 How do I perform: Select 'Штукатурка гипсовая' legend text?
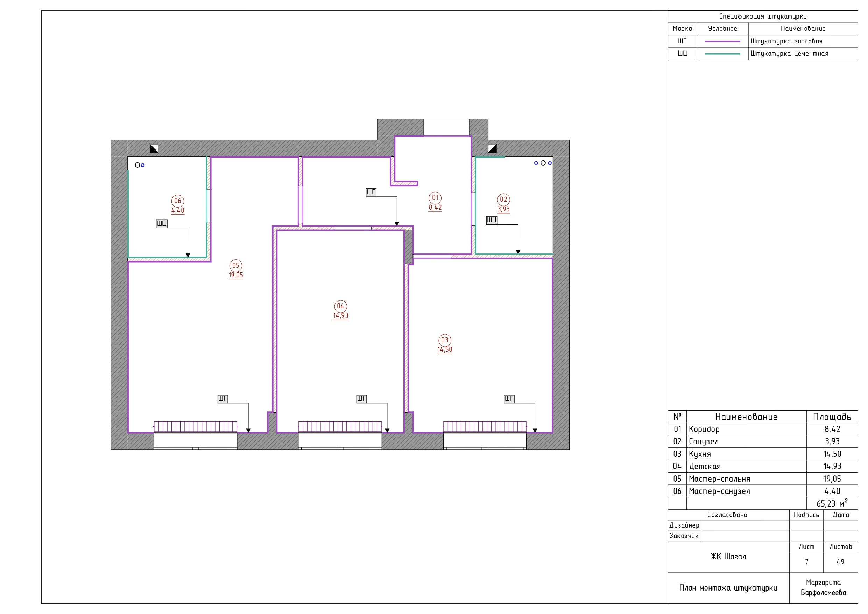coord(786,41)
